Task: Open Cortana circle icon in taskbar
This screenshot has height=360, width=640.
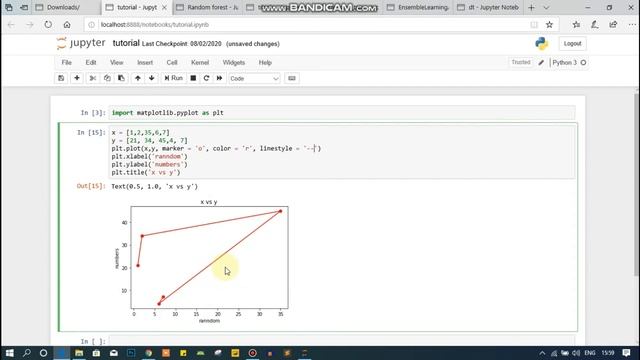Action: click(43, 353)
